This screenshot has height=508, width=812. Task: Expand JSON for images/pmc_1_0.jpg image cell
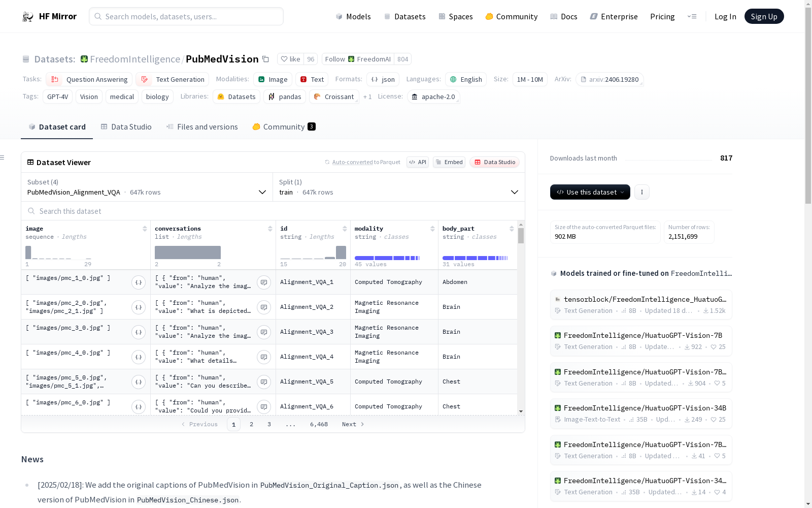(x=139, y=282)
